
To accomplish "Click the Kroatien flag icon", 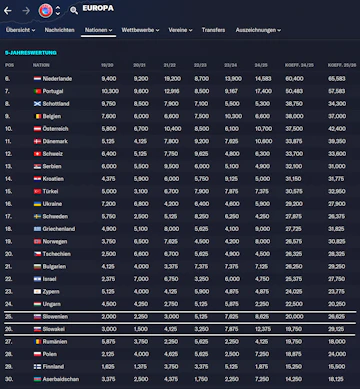I will [x=37, y=179].
